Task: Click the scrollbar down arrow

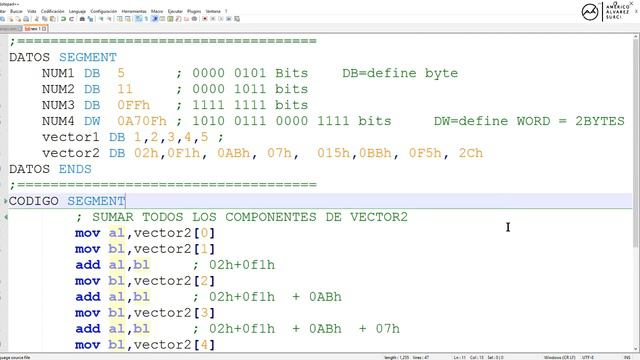Action: [x=636, y=349]
